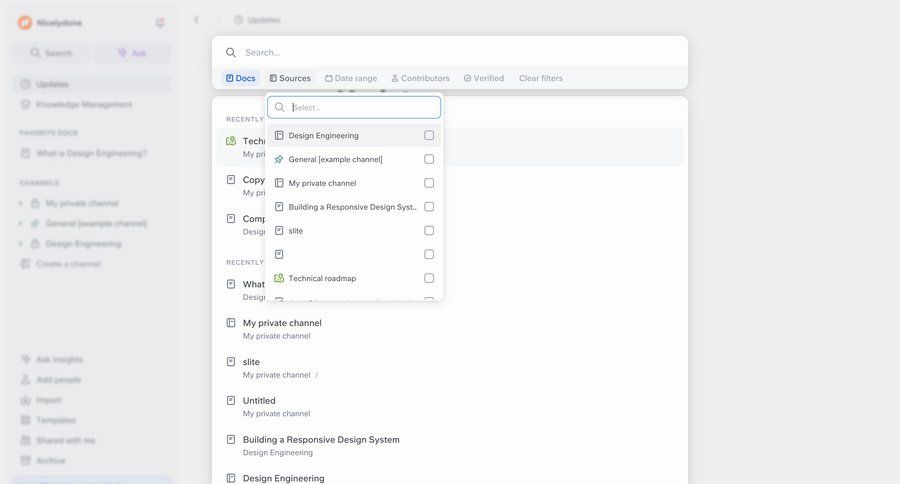Select the Docs filter tab
The width and height of the screenshot is (900, 484).
[x=240, y=78]
